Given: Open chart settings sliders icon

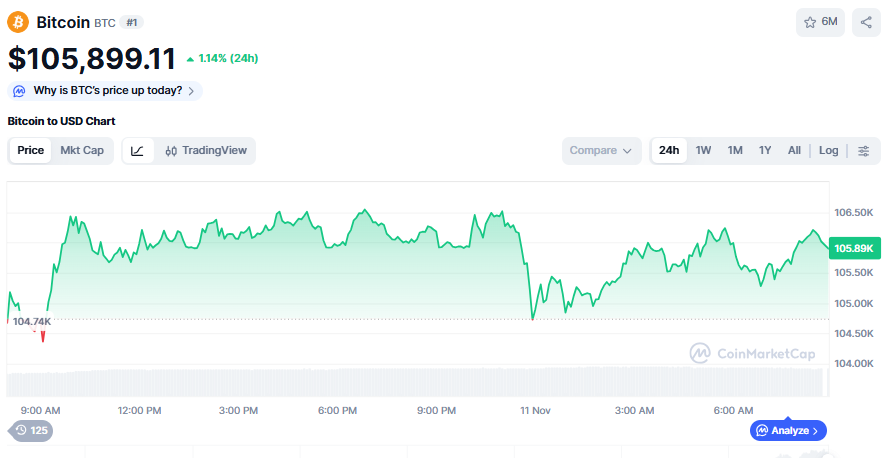Looking at the screenshot, I should [864, 151].
